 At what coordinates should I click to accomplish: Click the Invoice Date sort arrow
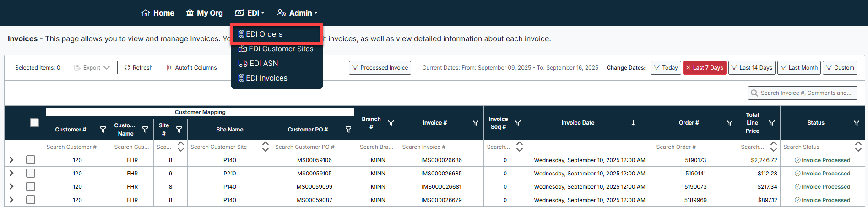[633, 123]
